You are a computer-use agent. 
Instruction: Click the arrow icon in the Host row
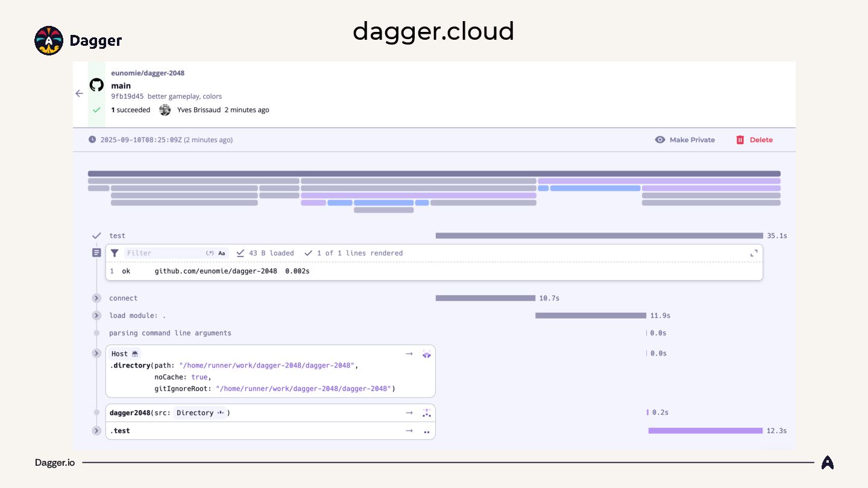click(x=409, y=354)
